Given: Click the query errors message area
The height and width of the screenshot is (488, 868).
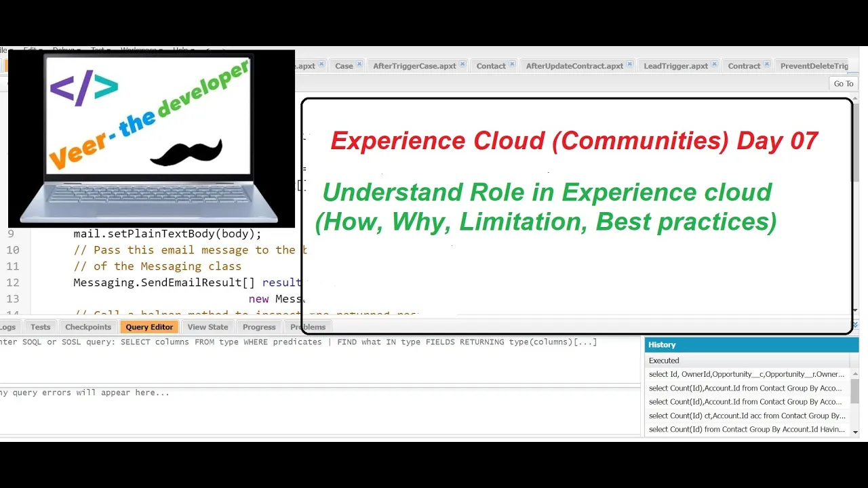Looking at the screenshot, I should coord(320,410).
